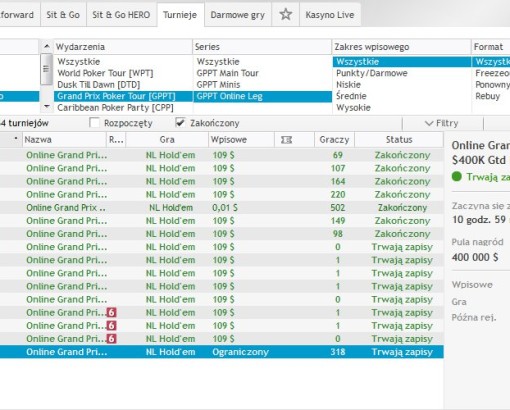510x410 pixels.
Task: Click 6-max badge with 1 player, above 0-player row
Action: (111, 326)
